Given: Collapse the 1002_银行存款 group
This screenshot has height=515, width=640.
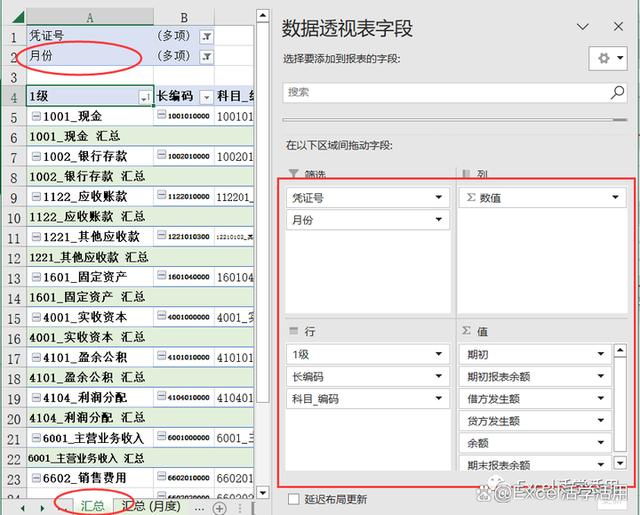Looking at the screenshot, I should coord(36,156).
